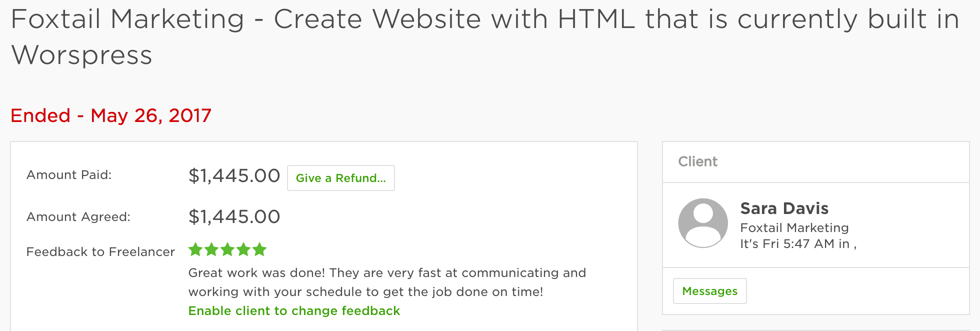The width and height of the screenshot is (980, 331).
Task: Click the client's local time text
Action: coord(798,244)
